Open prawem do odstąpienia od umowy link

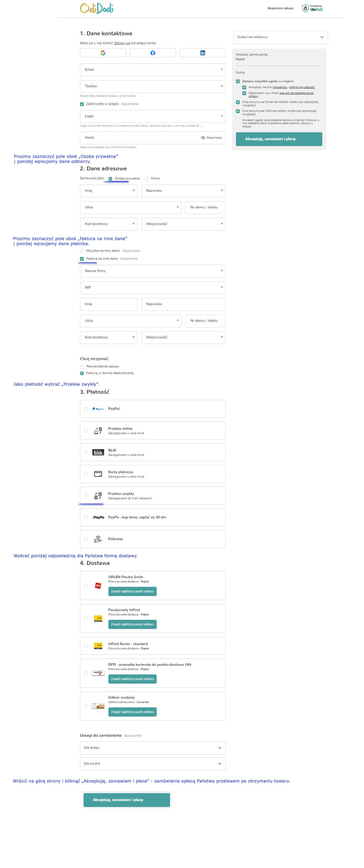[x=281, y=95]
